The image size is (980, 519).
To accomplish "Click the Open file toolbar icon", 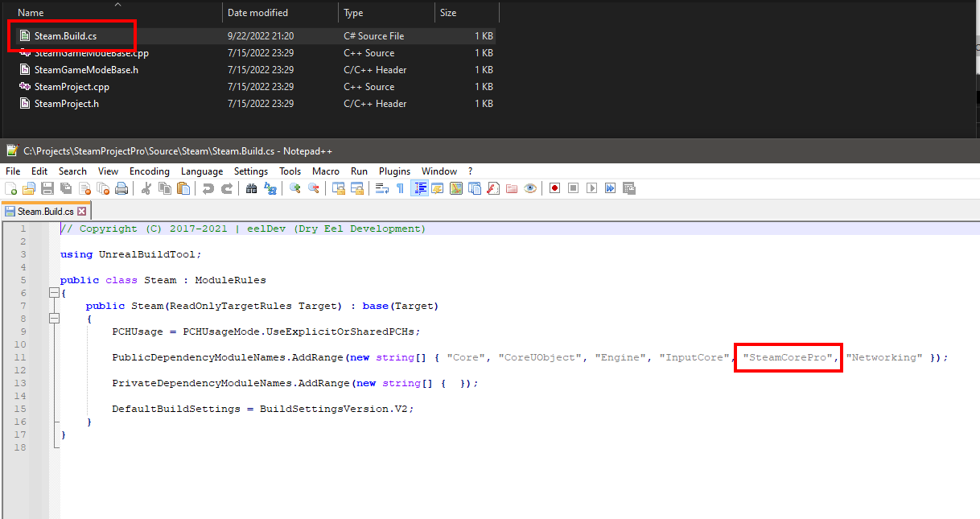I will (29, 188).
